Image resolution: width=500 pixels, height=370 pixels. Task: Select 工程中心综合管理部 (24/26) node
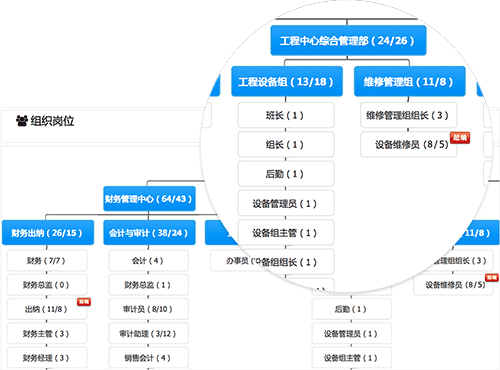click(348, 40)
